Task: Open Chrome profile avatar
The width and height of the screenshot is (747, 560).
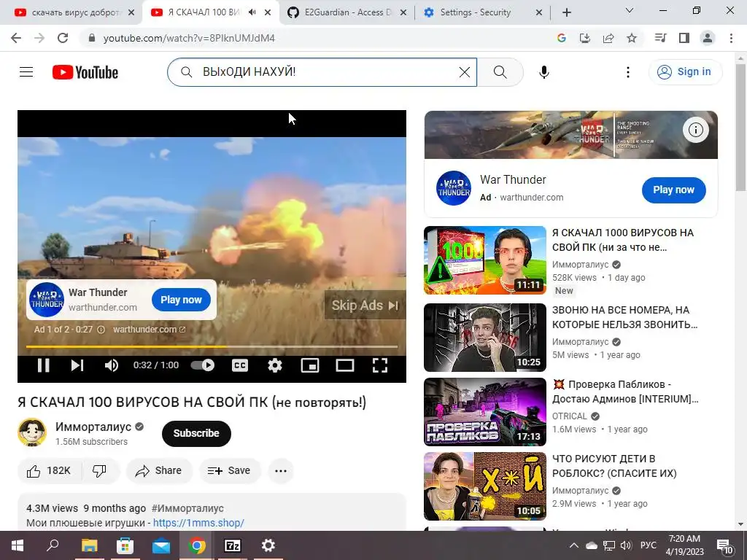Action: tap(708, 38)
